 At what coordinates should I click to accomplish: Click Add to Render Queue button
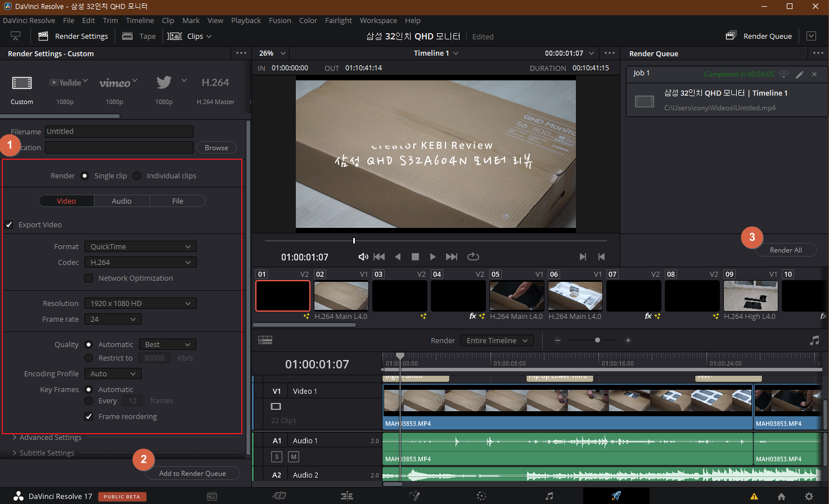click(192, 474)
